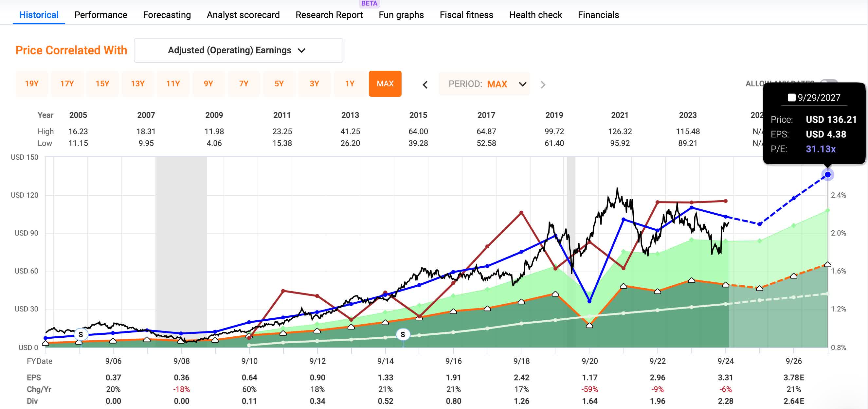Select the MAX time range button
Viewport: 868px width, 409px height.
coord(385,83)
